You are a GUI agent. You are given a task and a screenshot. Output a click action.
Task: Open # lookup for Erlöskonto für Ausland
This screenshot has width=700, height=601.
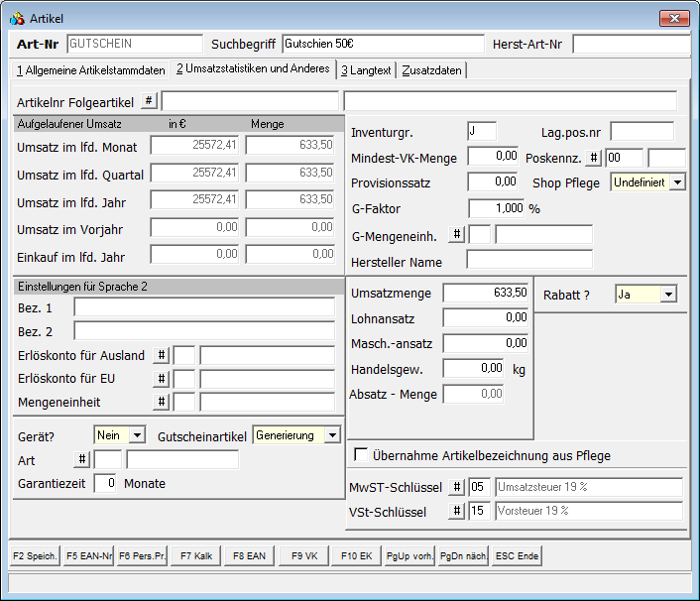[162, 355]
